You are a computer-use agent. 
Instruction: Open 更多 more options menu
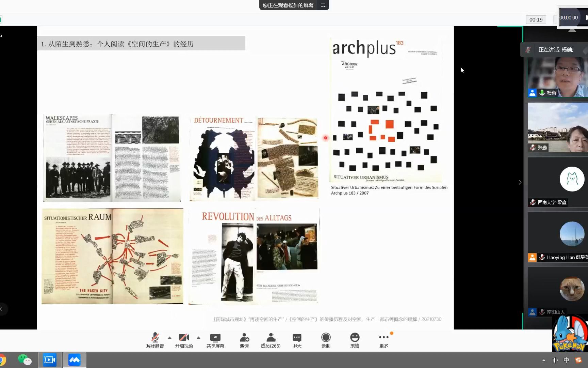[x=384, y=340]
